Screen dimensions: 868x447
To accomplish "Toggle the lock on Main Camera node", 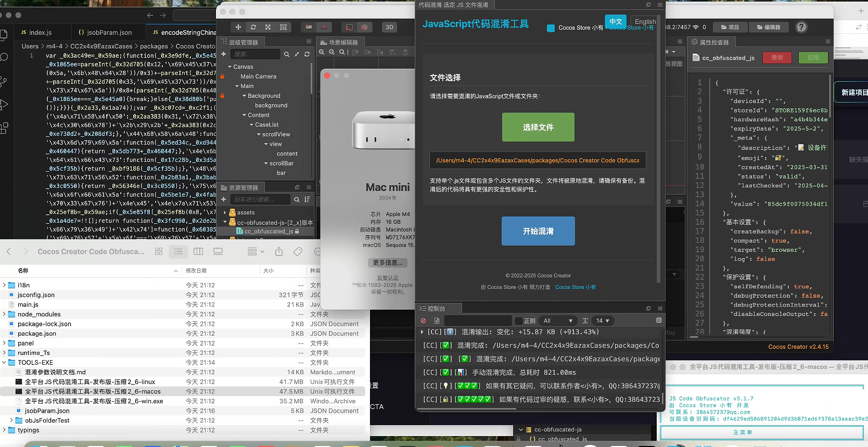I will [x=222, y=76].
